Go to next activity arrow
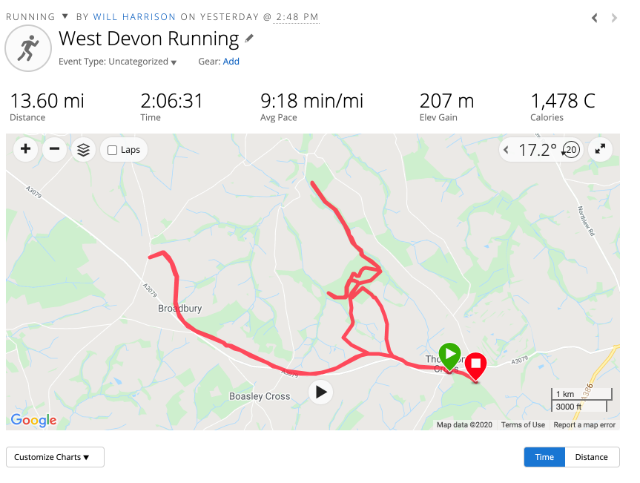 614,18
